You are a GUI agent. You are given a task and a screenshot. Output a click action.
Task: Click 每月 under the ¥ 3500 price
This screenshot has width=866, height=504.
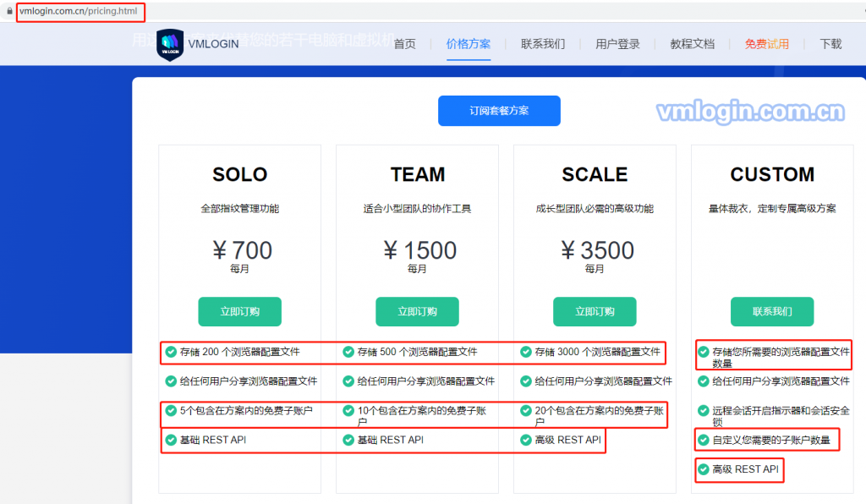pyautogui.click(x=595, y=269)
